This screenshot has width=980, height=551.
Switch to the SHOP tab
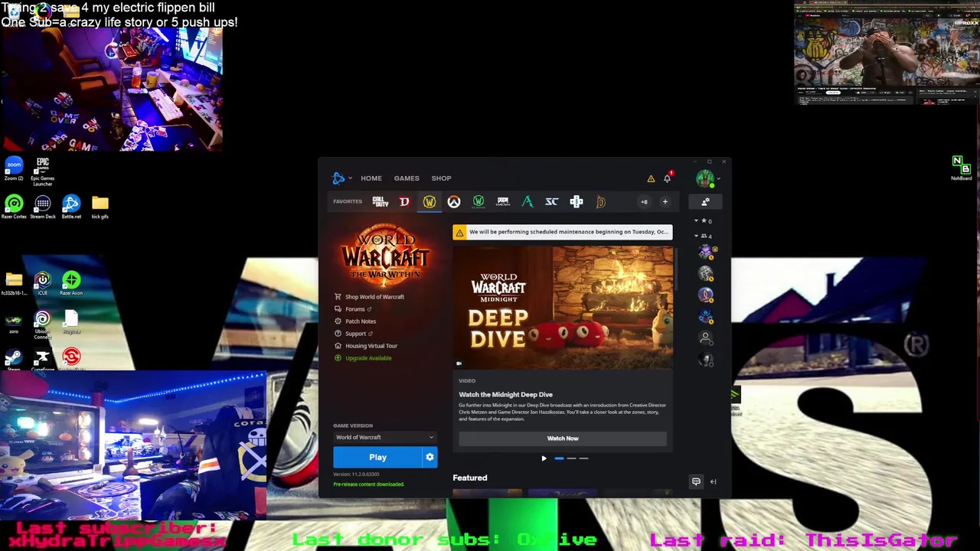pos(441,178)
